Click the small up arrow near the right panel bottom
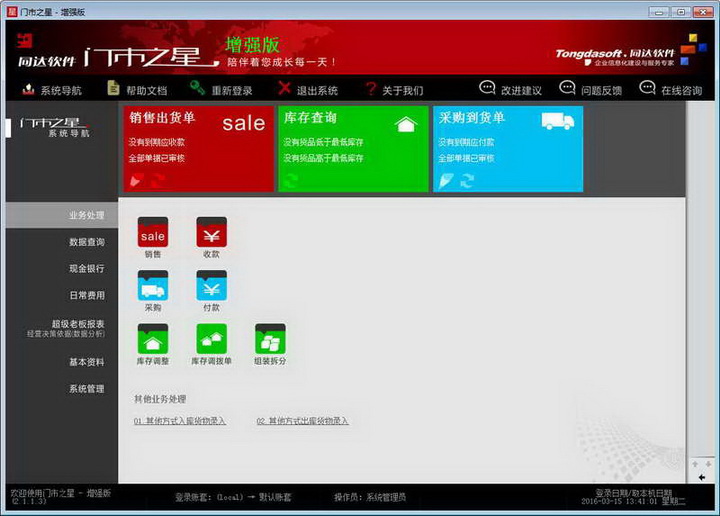The height and width of the screenshot is (516, 720). pos(695,464)
